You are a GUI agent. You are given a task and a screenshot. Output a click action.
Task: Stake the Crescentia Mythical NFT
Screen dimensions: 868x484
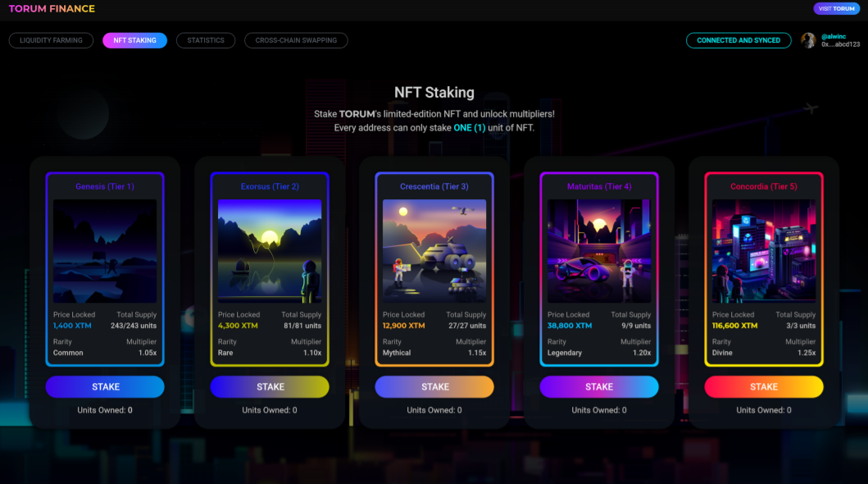pos(434,386)
